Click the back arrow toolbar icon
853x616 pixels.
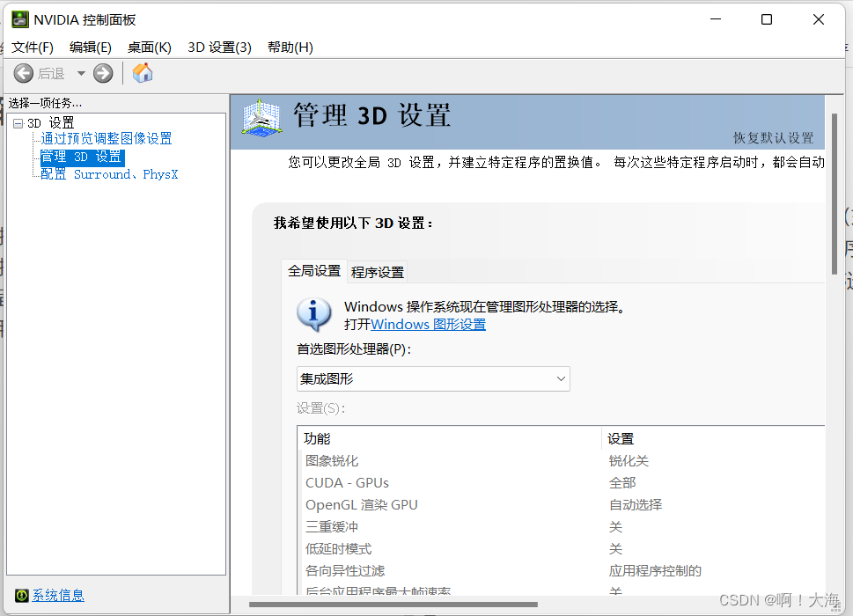click(x=24, y=73)
